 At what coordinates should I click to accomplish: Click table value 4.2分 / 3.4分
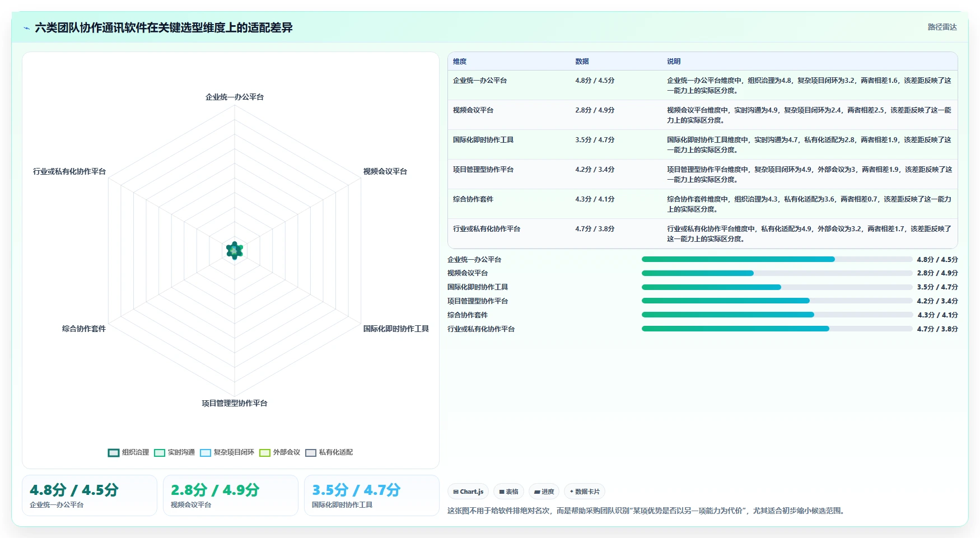pyautogui.click(x=595, y=170)
